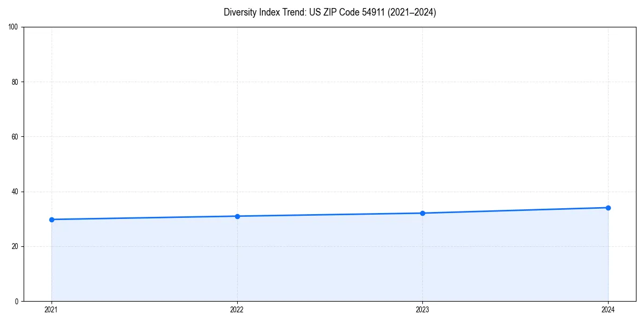
Task: Click the left y-axis border line
Action: point(23,161)
